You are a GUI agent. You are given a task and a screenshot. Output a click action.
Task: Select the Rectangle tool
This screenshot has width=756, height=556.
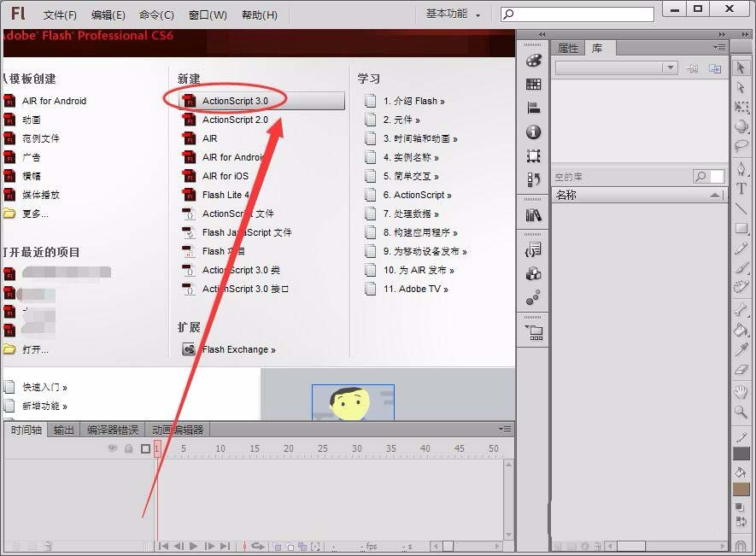[x=741, y=228]
